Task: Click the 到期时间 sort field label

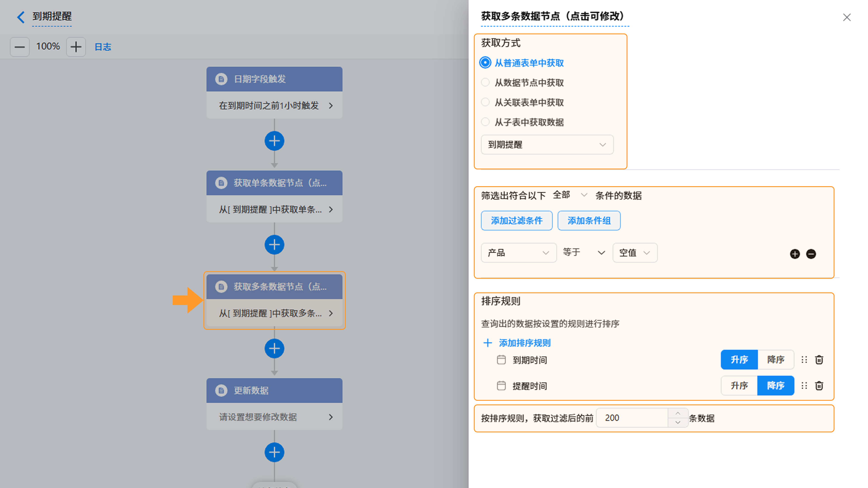Action: tap(530, 360)
